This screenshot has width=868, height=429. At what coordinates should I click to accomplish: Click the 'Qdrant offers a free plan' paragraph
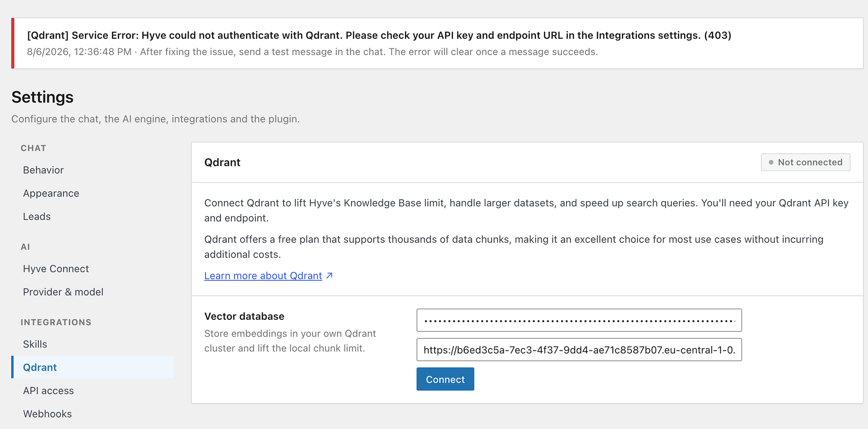[x=514, y=247]
